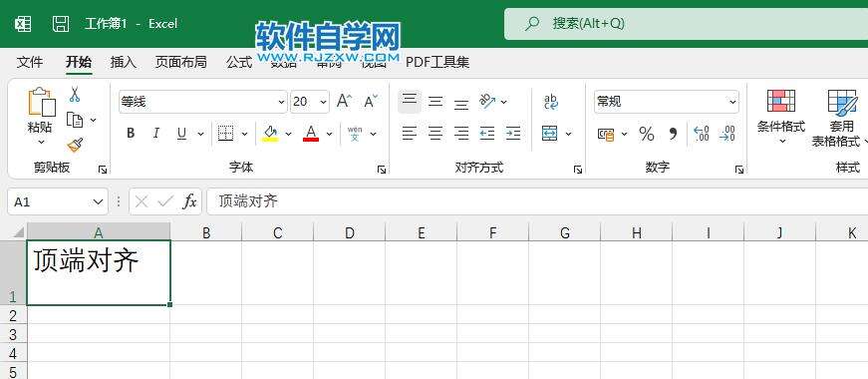Open Format as Table (套用表格格式)
Screen dimensions: 868x379
coord(840,119)
